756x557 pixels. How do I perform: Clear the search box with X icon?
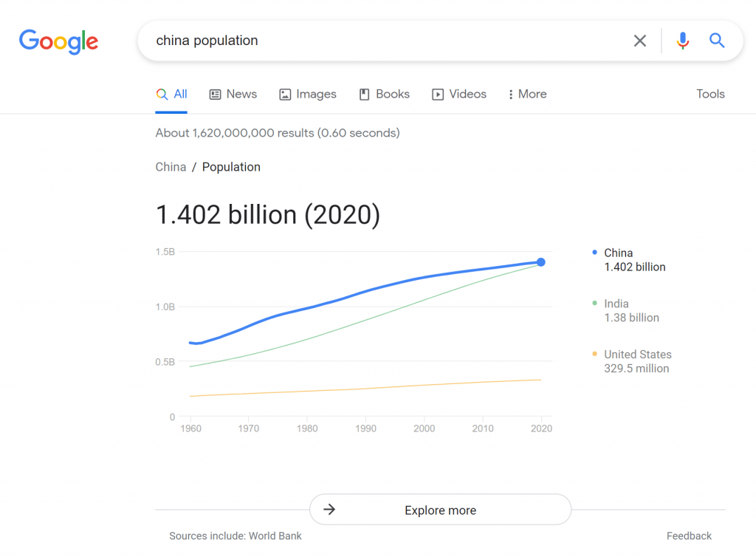[x=639, y=41]
